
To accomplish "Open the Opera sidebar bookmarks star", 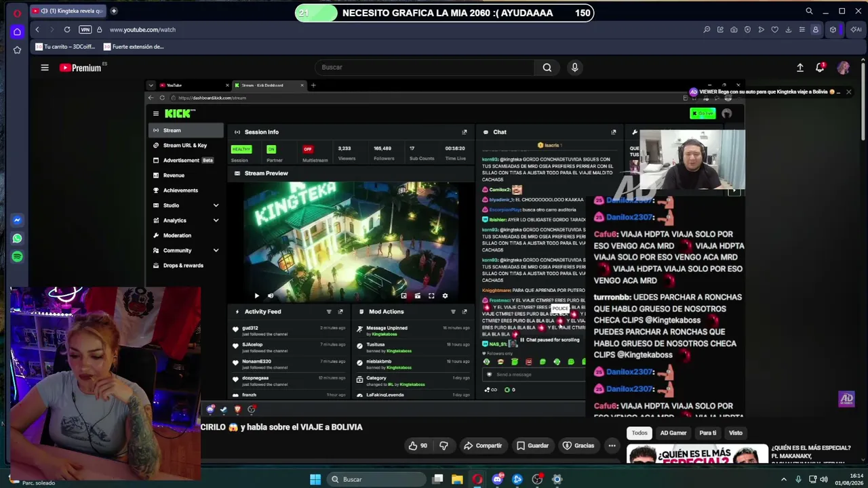I will tap(17, 49).
